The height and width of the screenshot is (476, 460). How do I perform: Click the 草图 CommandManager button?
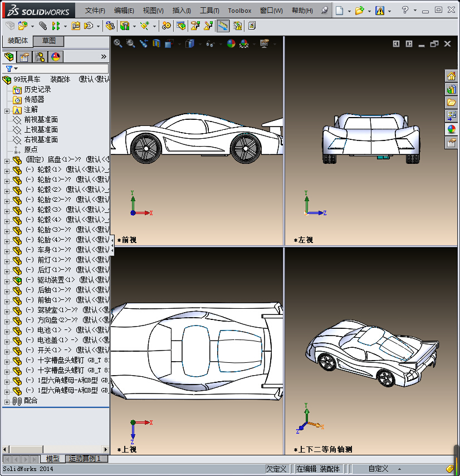coord(48,41)
